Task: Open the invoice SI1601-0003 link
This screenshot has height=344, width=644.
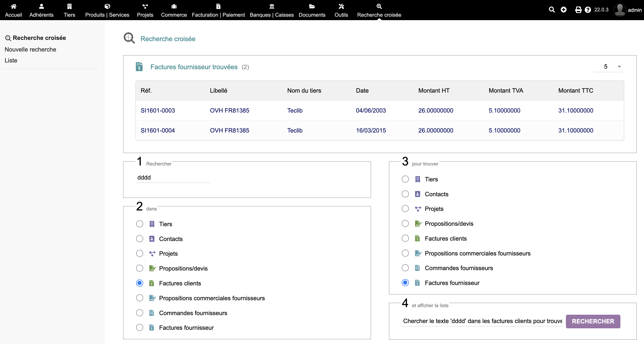Action: 157,110
